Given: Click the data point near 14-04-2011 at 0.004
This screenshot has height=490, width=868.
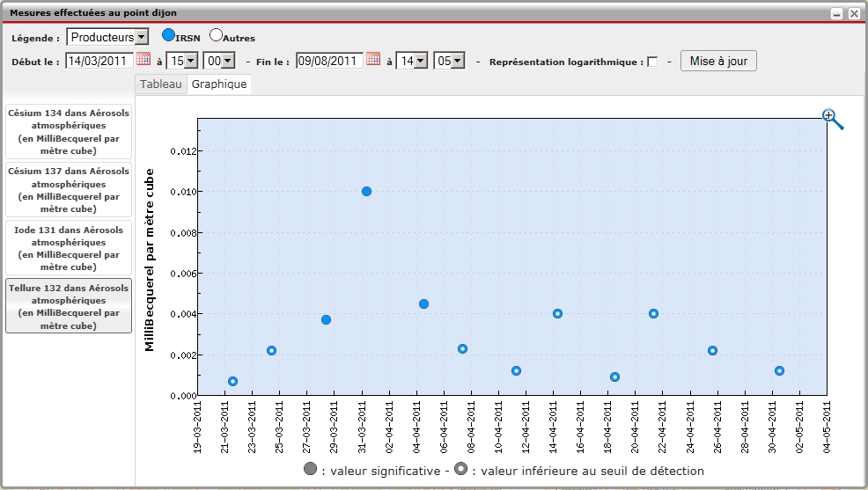Looking at the screenshot, I should point(557,313).
